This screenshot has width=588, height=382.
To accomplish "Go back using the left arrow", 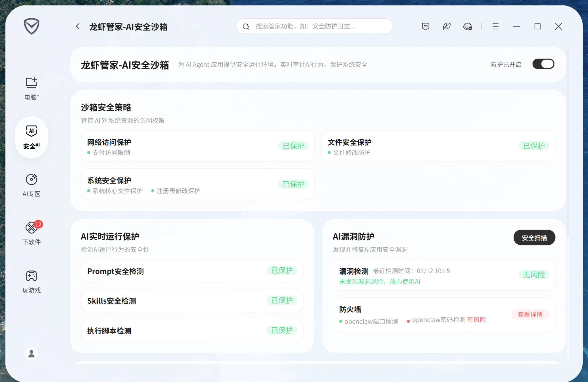I will 78,26.
